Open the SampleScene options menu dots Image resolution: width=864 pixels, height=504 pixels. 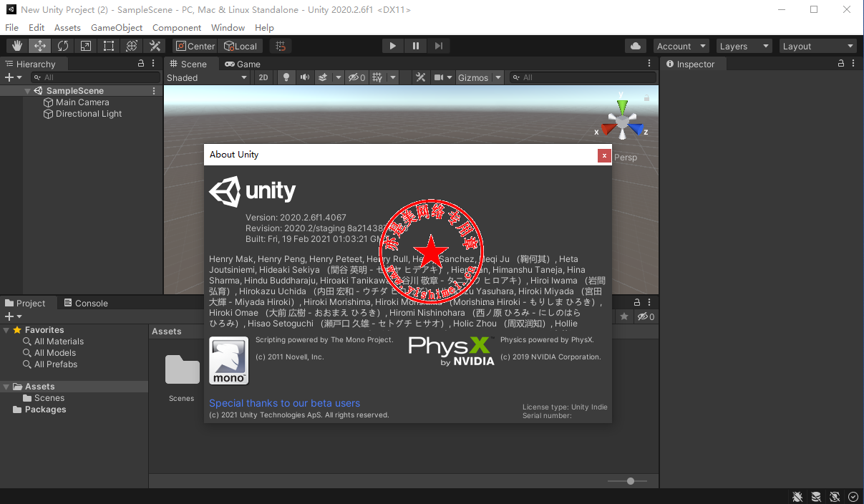[154, 91]
